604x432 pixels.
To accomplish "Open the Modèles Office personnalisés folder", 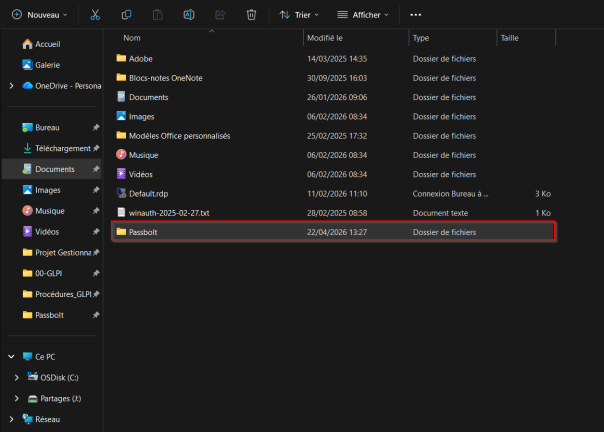I will pos(179,135).
